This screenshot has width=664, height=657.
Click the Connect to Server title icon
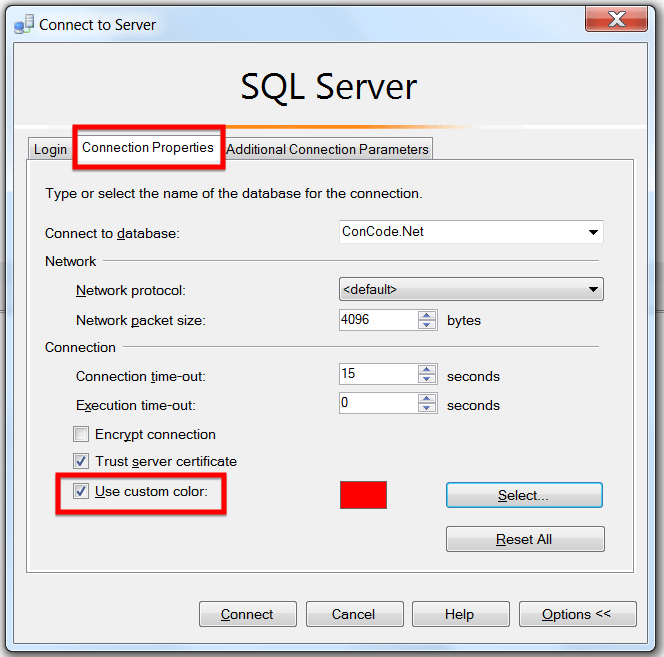(x=23, y=24)
